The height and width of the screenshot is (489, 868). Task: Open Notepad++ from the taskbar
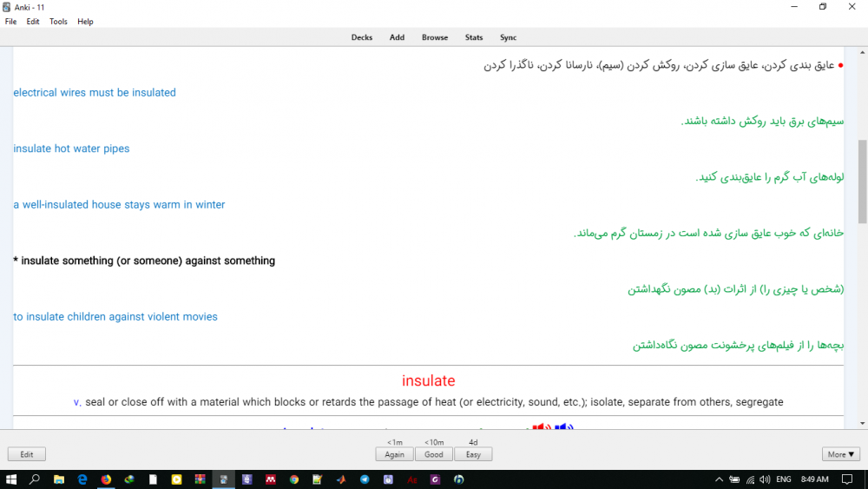(x=317, y=479)
